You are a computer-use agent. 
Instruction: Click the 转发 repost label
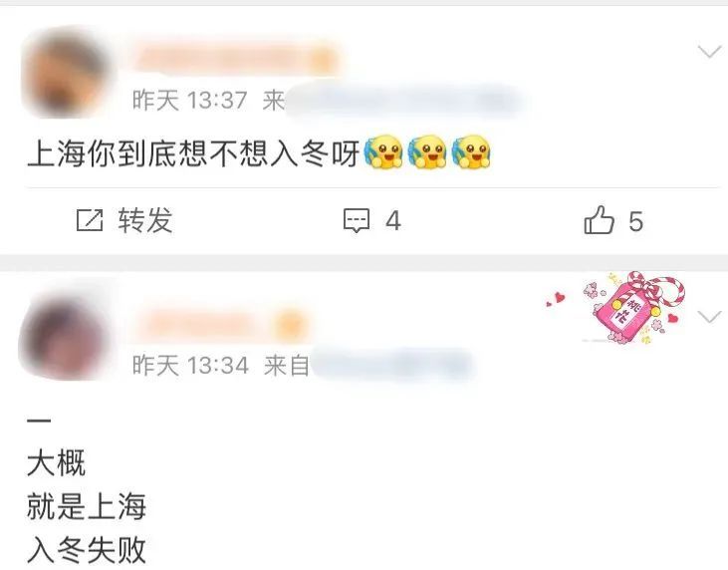(145, 220)
